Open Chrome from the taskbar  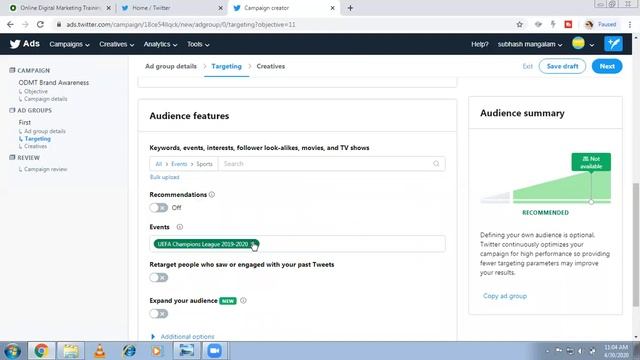[x=41, y=351]
